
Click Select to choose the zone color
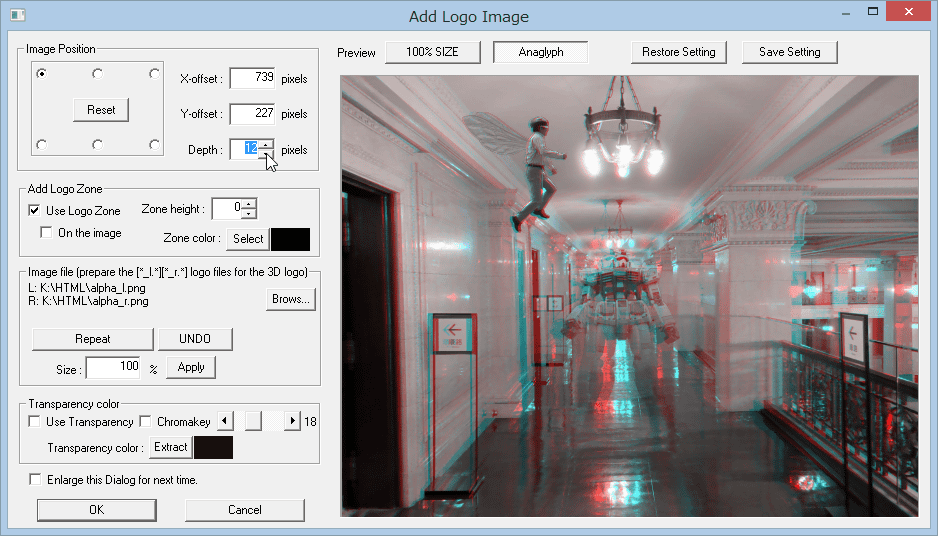click(248, 239)
